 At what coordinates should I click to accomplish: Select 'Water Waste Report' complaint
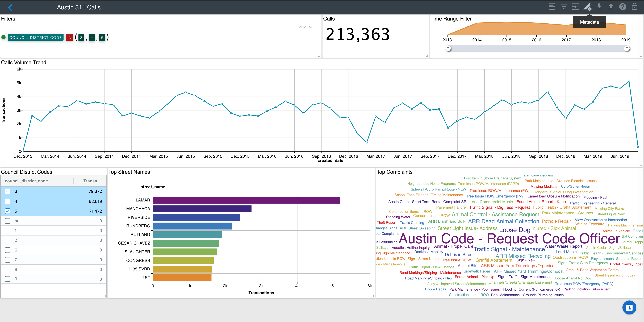pos(563,246)
